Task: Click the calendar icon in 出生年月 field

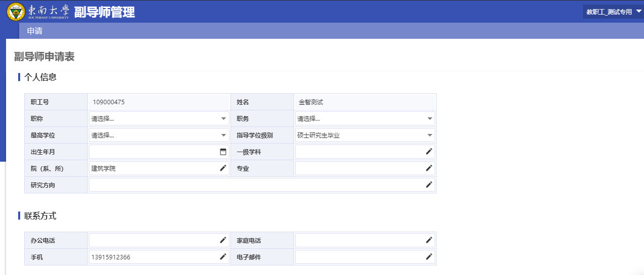Action: pyautogui.click(x=223, y=152)
